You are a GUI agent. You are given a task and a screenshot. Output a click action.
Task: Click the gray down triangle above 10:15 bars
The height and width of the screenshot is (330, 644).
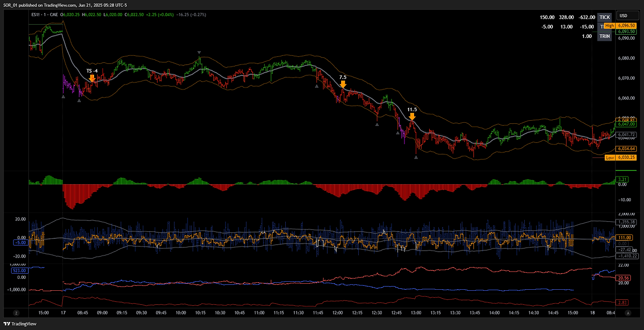200,52
